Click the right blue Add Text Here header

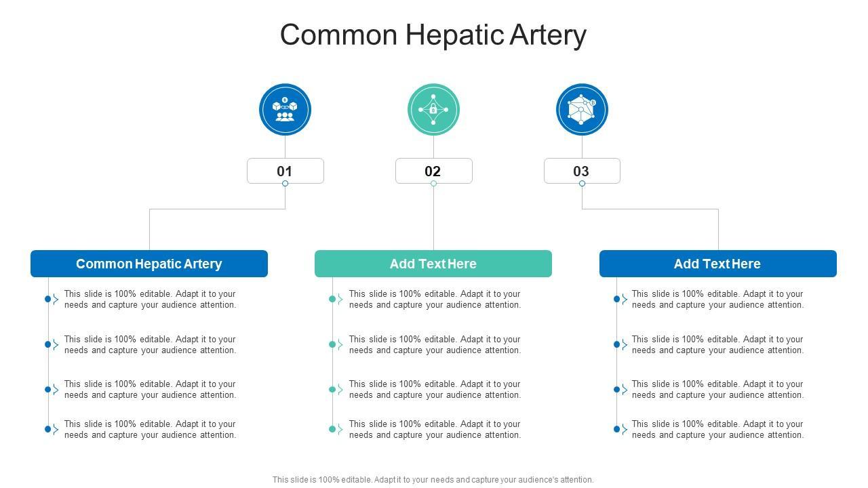[717, 264]
